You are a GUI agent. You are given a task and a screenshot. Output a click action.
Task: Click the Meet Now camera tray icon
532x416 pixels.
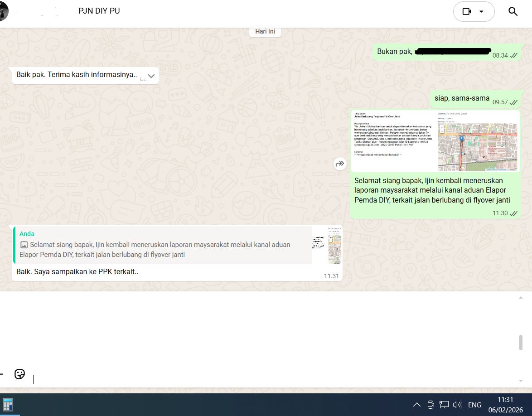pyautogui.click(x=430, y=405)
